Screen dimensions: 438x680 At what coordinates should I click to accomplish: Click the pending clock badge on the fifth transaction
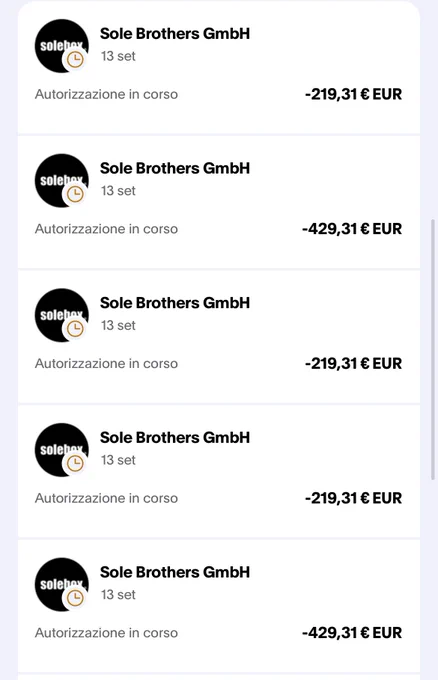pos(75,598)
